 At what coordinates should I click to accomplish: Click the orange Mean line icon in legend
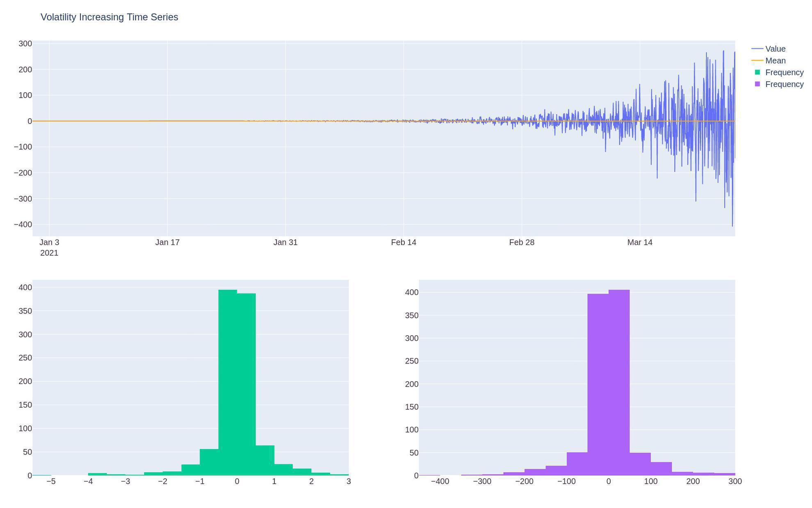point(757,60)
